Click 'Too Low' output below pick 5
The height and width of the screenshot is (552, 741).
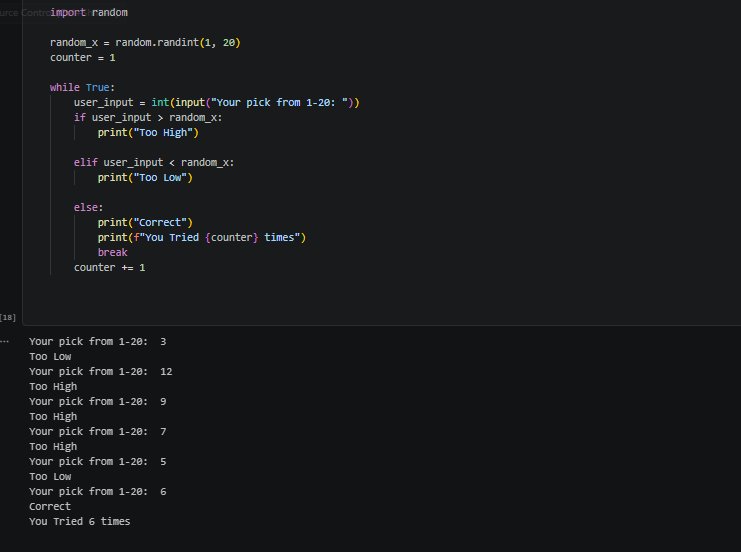(x=50, y=477)
